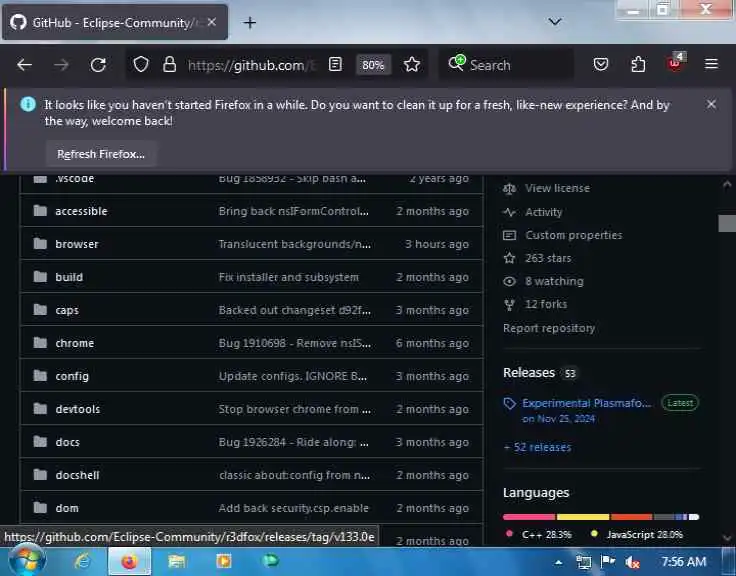736x576 pixels.
Task: Click the pink C++ segment of language bar
Action: (x=529, y=517)
